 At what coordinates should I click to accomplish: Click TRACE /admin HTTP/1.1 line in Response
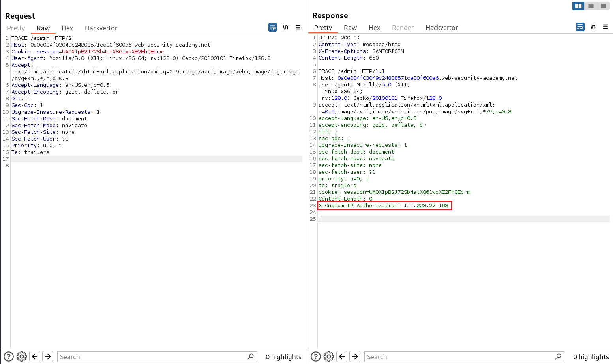pyautogui.click(x=352, y=71)
